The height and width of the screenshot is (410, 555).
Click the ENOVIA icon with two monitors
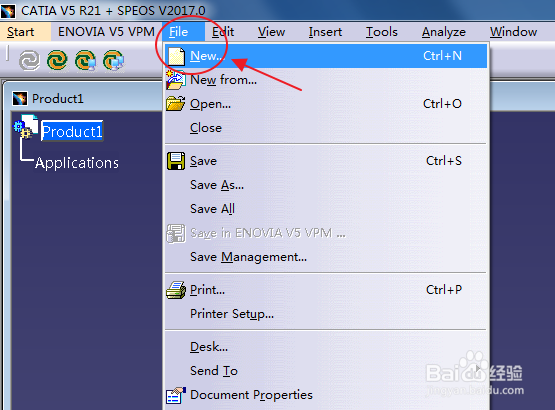tap(113, 61)
